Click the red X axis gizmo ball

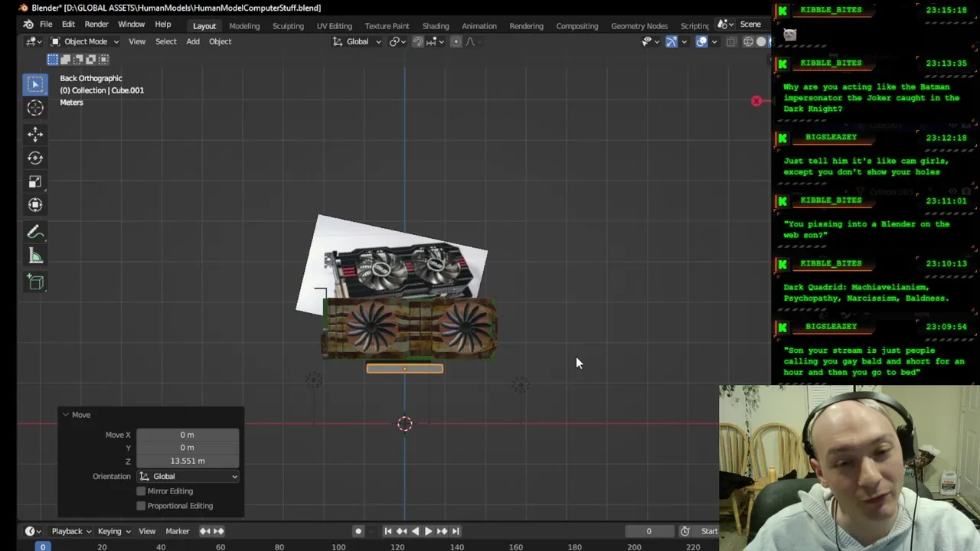pos(756,101)
